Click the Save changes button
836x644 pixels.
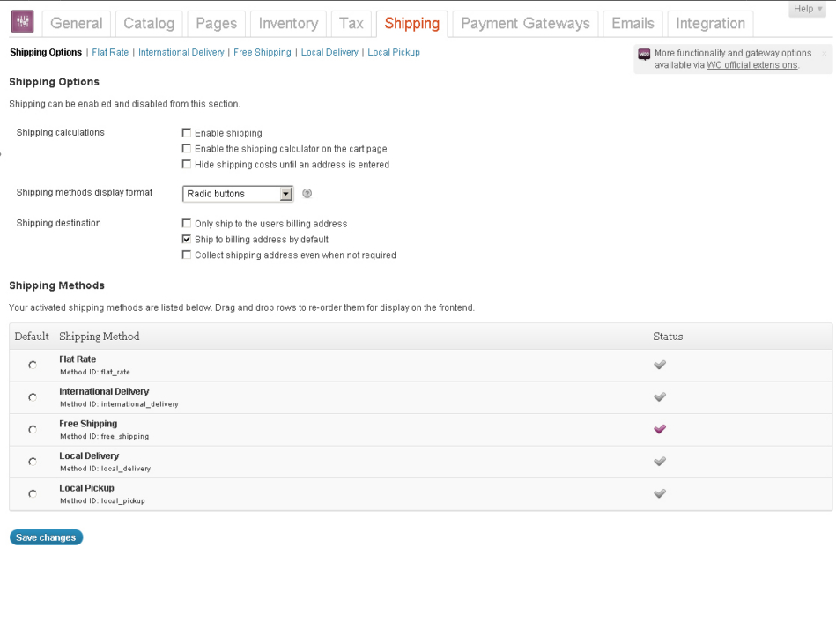click(x=46, y=537)
